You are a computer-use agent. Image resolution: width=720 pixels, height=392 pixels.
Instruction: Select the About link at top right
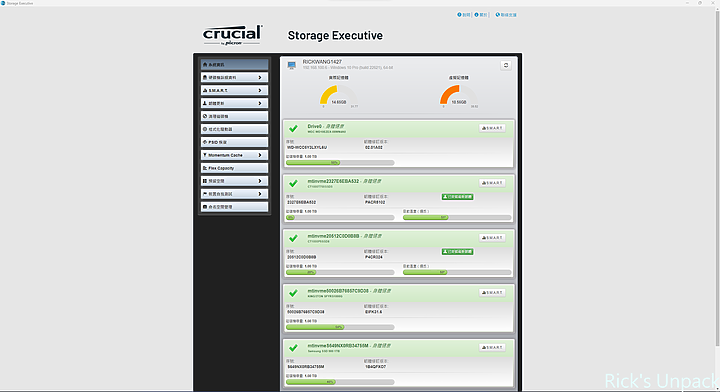point(481,15)
